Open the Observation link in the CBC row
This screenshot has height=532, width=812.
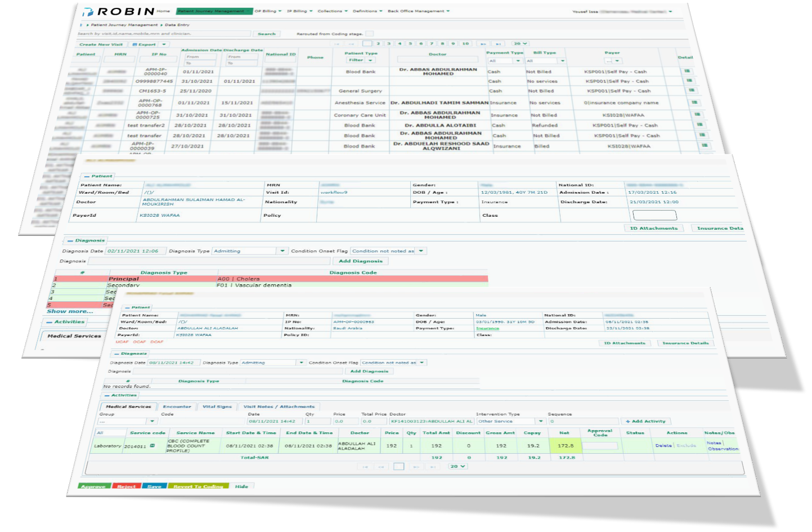pos(723,449)
